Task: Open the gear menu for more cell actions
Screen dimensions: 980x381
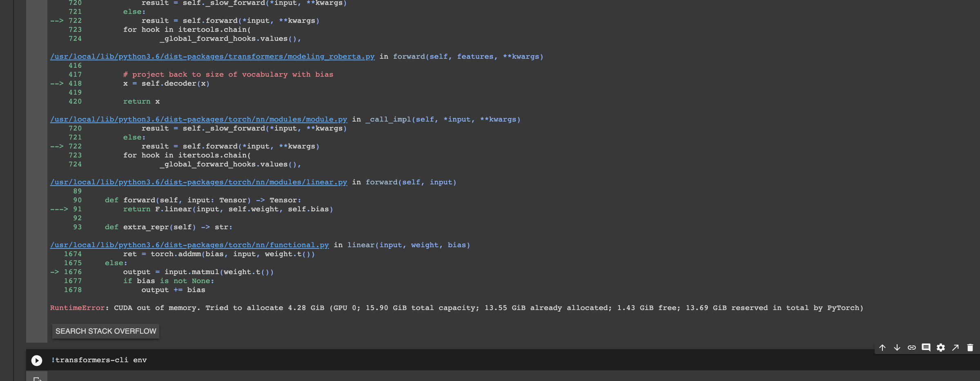Action: point(940,348)
